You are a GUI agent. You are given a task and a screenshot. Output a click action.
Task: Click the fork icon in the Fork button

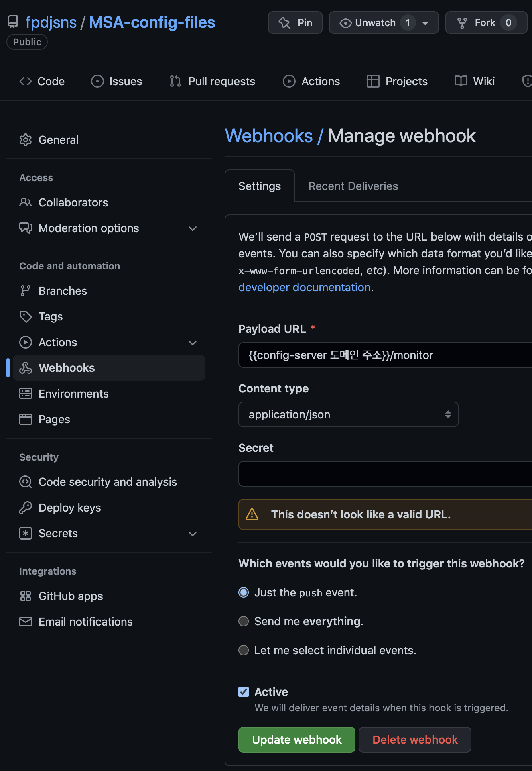(x=462, y=23)
